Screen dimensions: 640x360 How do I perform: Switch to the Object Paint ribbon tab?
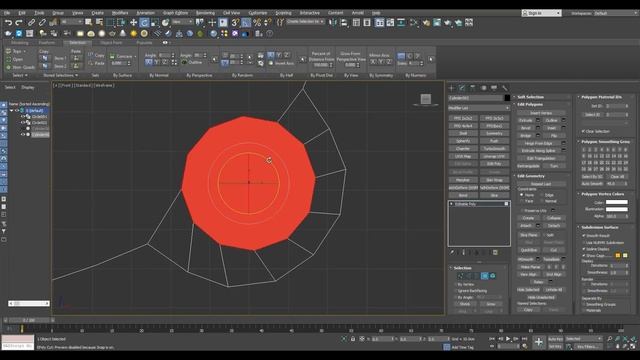tap(111, 42)
